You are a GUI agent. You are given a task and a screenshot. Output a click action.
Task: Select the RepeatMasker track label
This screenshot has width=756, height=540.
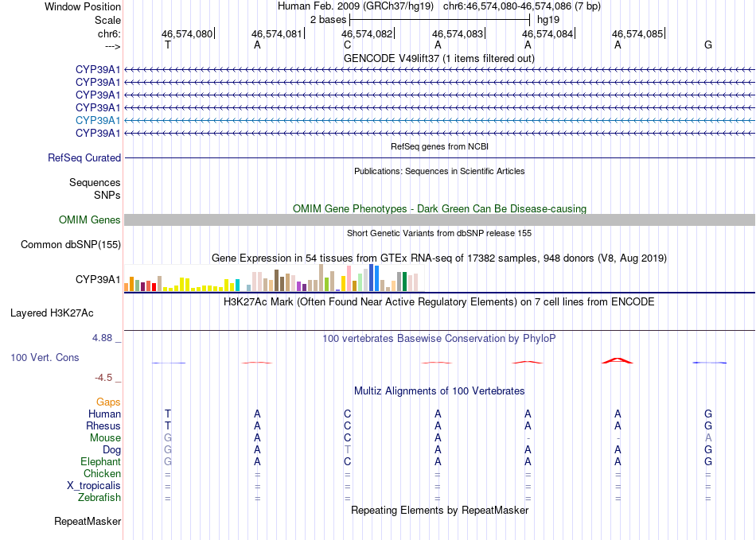[x=88, y=522]
